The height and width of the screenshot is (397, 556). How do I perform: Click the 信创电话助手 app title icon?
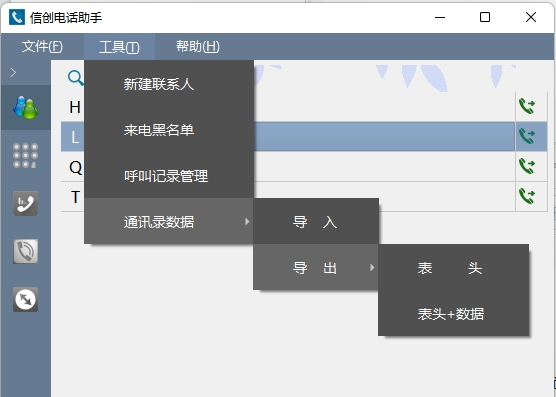point(17,17)
